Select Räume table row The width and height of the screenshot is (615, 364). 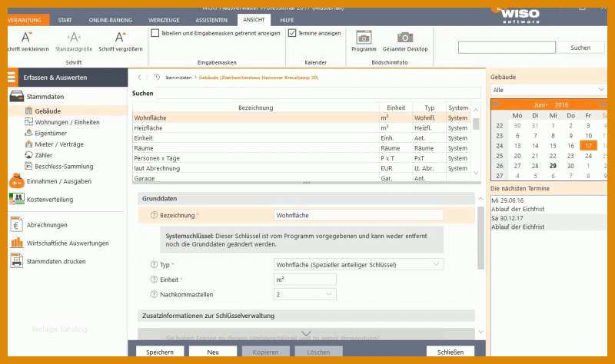coord(302,148)
